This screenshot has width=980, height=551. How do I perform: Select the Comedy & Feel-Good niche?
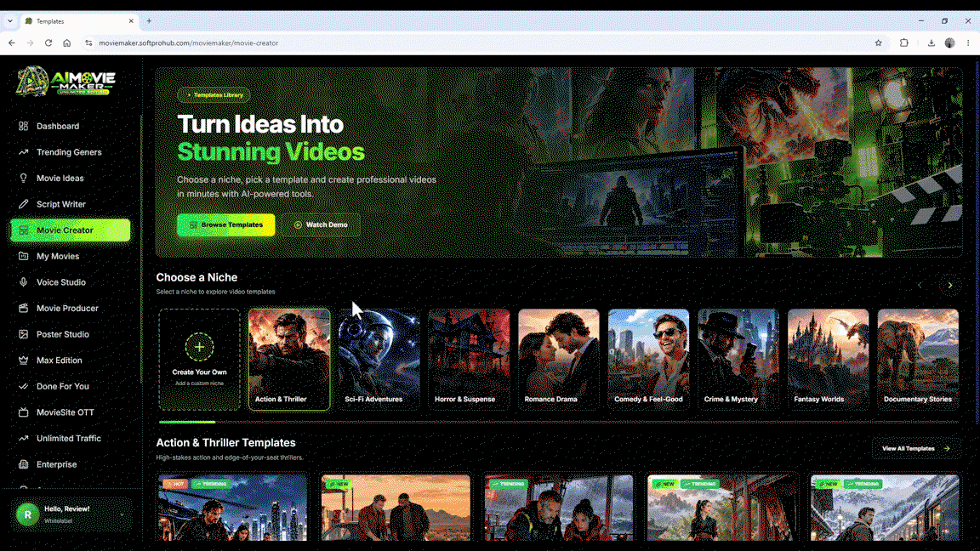click(649, 359)
